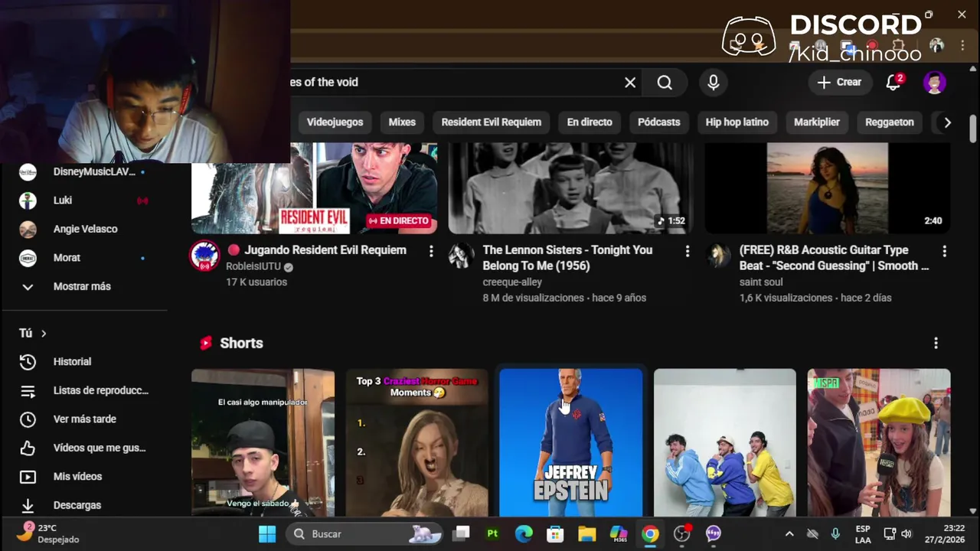Open File Explorer from taskbar
The width and height of the screenshot is (980, 551).
(586, 533)
